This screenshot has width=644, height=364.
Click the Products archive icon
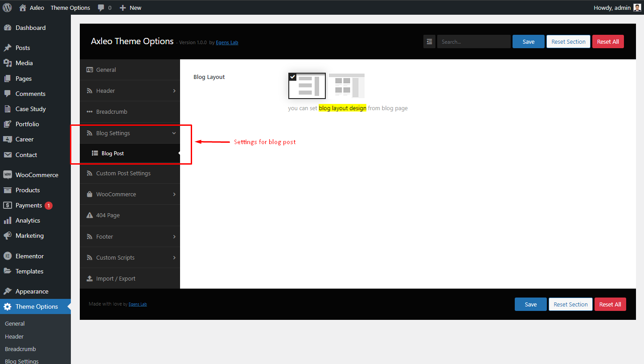click(7, 190)
